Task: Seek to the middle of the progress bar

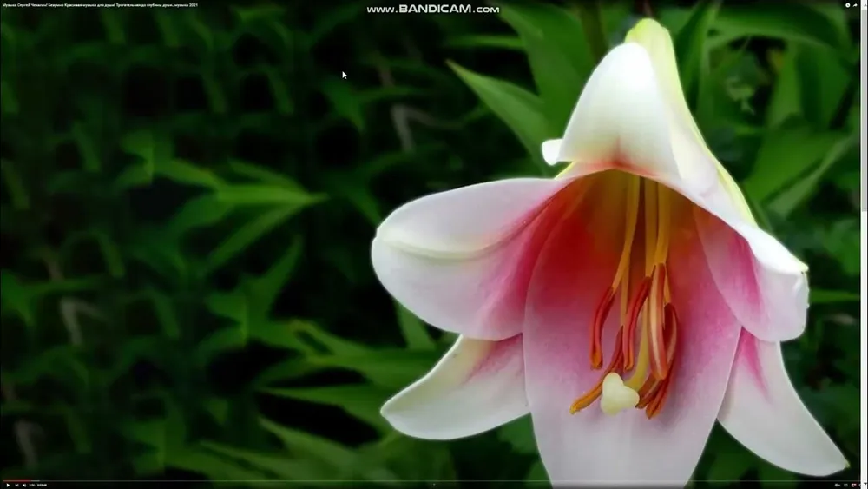Action: (432, 480)
